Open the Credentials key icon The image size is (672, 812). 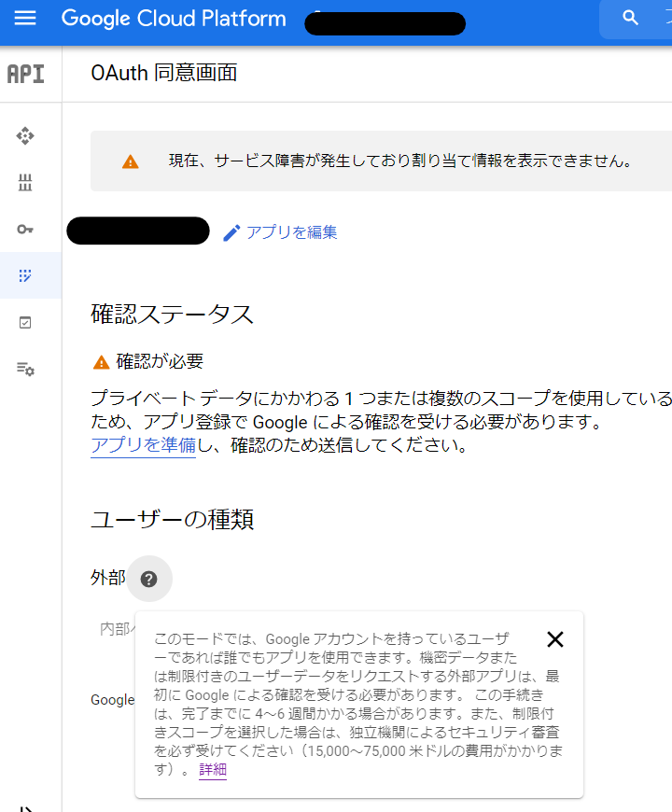(25, 230)
